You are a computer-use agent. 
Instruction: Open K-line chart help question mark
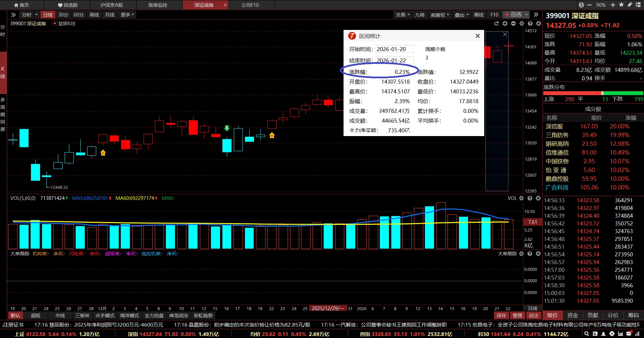tap(530, 24)
